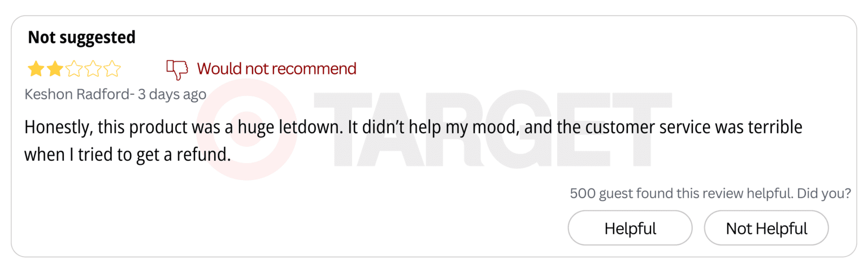Select the fifth empty rating star

(x=112, y=69)
